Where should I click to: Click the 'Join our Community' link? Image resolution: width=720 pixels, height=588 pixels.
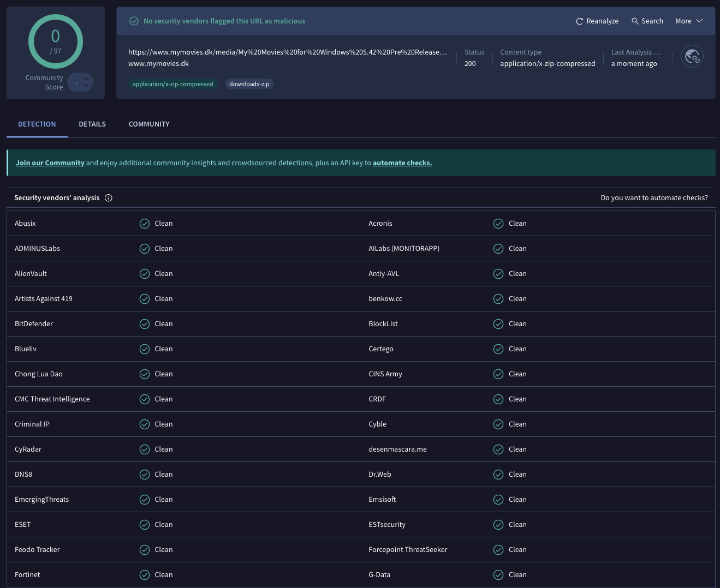point(50,163)
